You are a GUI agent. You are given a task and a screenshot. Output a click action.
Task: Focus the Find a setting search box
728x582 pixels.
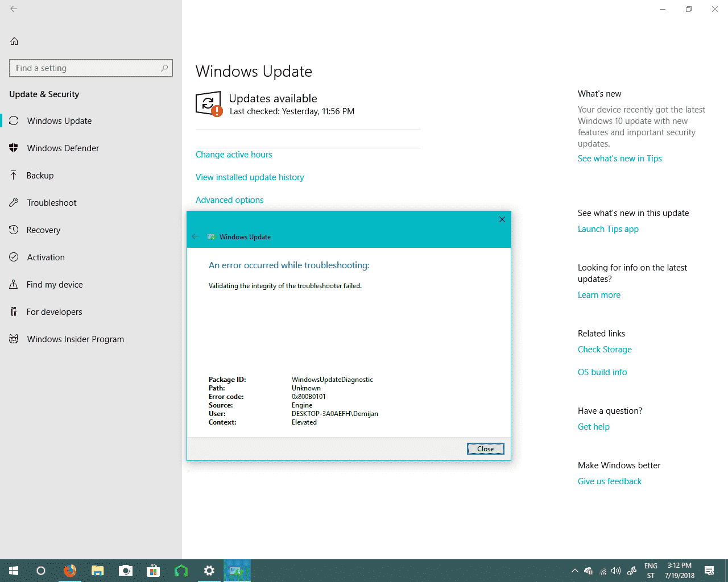coord(91,68)
